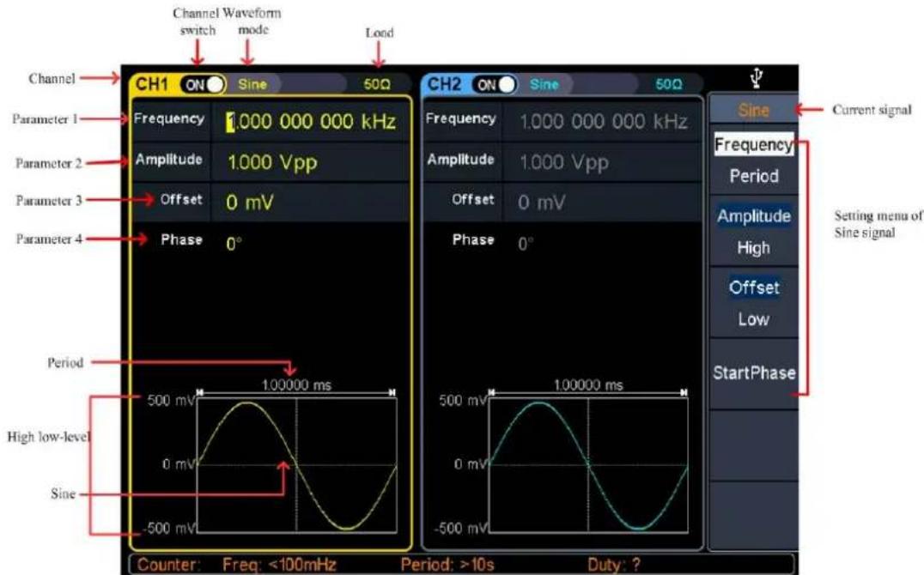Click the CH1 0 mV level label
The height and width of the screenshot is (575, 924).
[179, 465]
